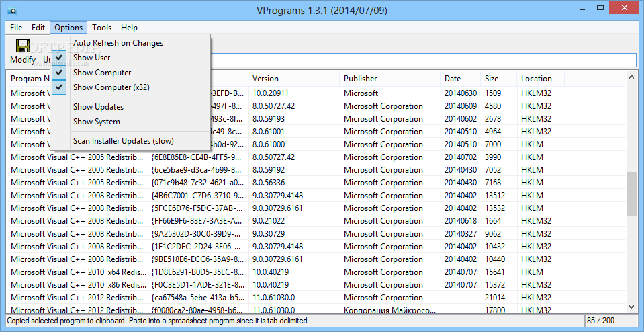Select row with version 9.0.21022
This screenshot has height=332, width=644.
pos(316,220)
